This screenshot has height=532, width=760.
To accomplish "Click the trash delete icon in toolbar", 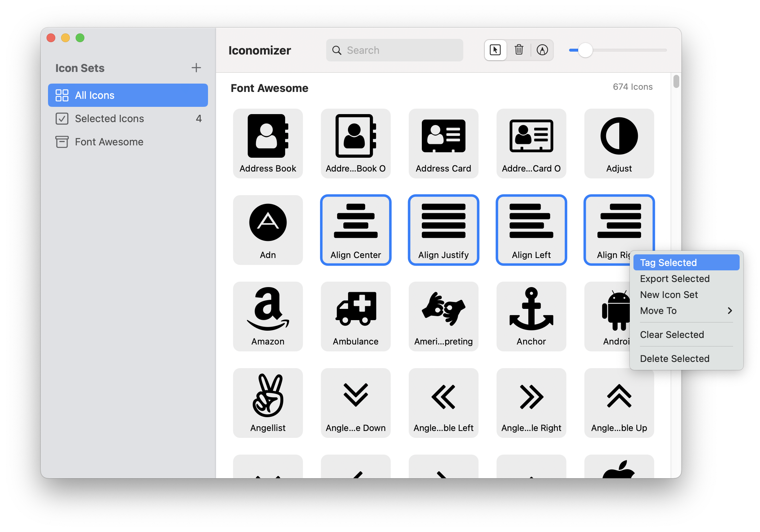I will [519, 50].
